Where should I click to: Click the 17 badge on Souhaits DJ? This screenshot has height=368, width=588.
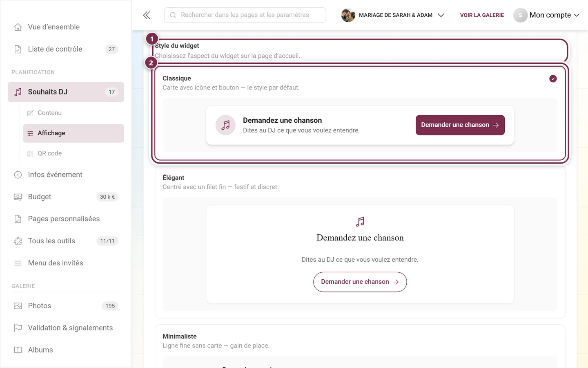tap(111, 92)
